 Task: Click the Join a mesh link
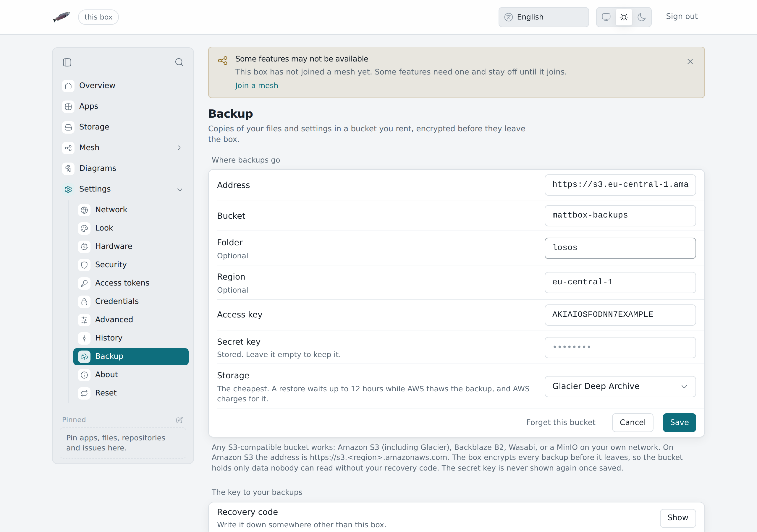(256, 86)
